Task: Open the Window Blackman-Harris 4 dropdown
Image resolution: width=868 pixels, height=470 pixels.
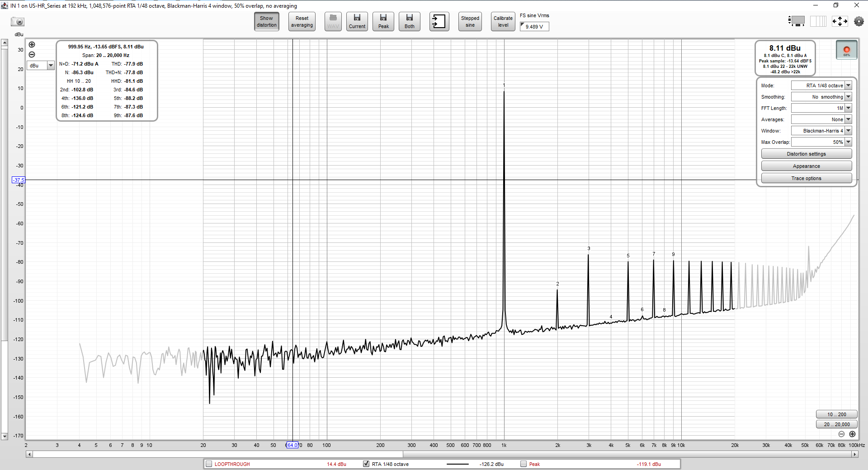Action: [821, 131]
